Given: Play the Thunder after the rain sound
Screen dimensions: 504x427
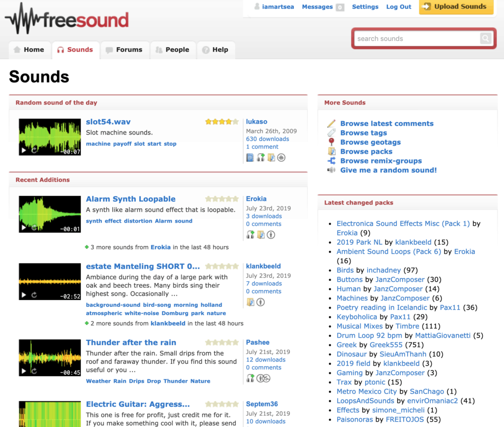Looking at the screenshot, I should pos(24,371).
